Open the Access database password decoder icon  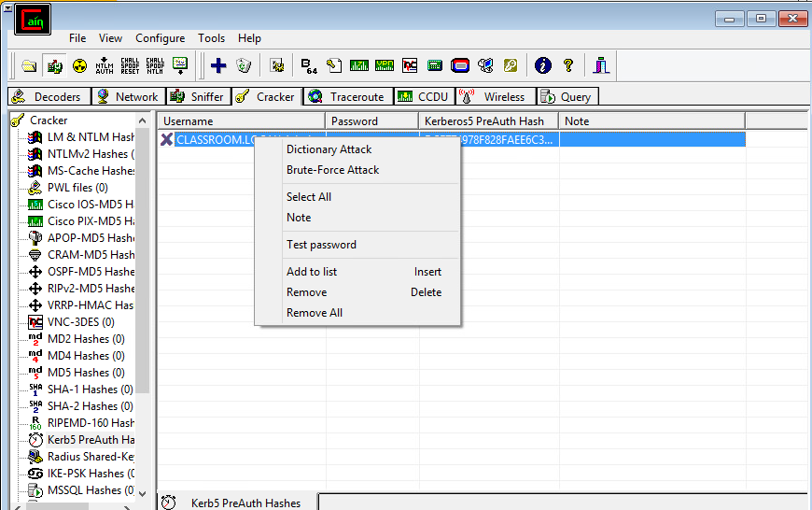pyautogui.click(x=334, y=65)
